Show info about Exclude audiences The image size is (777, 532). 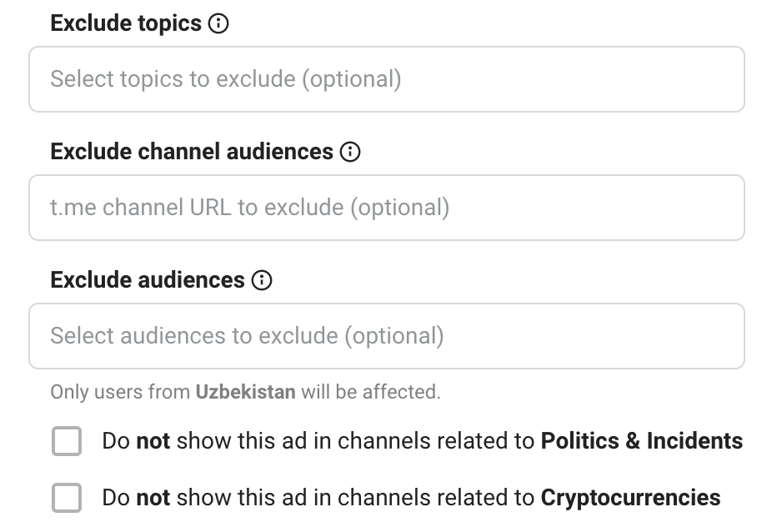[262, 280]
